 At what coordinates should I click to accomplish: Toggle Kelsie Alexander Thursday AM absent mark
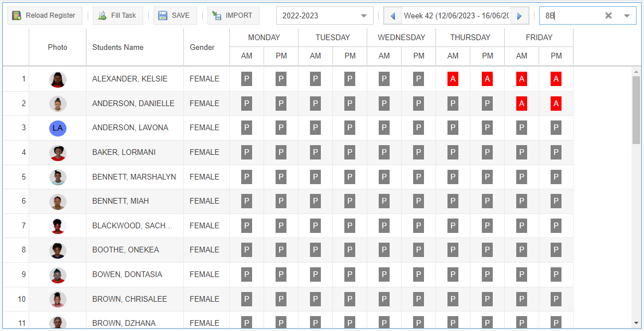coord(453,79)
